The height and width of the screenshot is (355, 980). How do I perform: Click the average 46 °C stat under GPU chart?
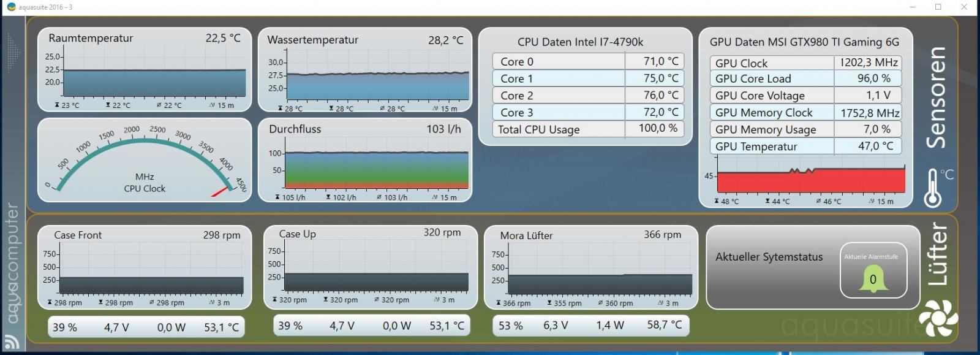(x=829, y=201)
